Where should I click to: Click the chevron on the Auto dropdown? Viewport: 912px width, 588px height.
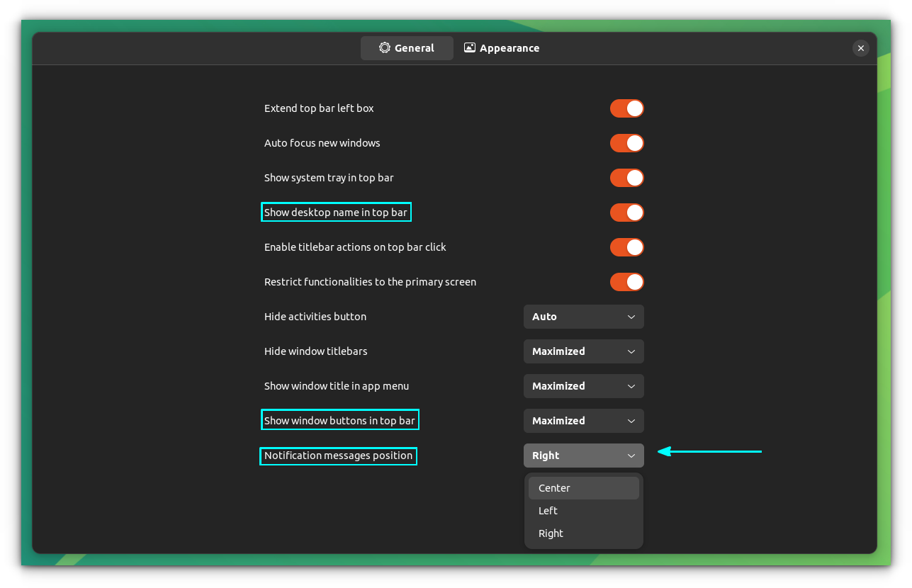[x=631, y=317]
